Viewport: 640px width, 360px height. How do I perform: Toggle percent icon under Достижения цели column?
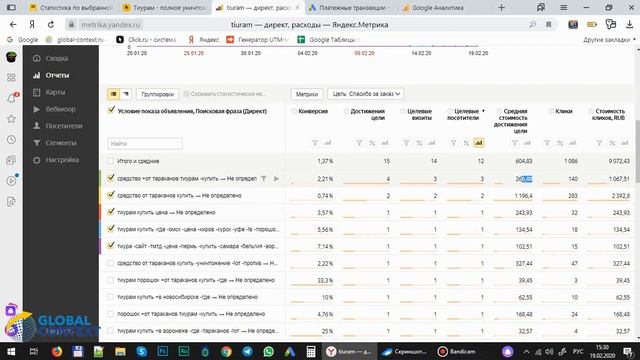(x=372, y=143)
